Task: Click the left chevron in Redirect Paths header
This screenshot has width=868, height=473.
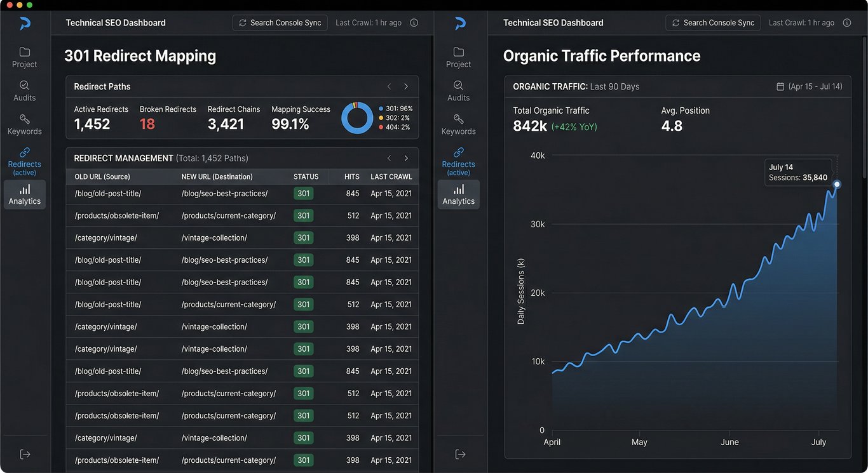Action: [389, 86]
